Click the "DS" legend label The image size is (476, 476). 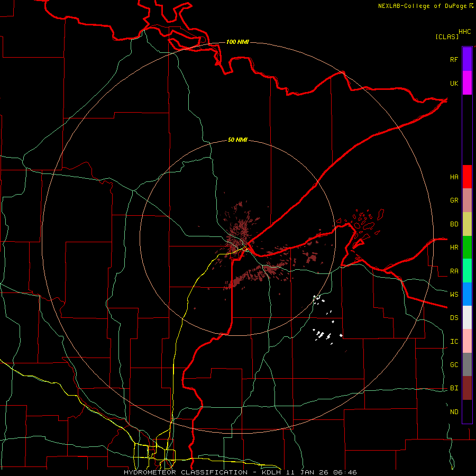coord(454,318)
